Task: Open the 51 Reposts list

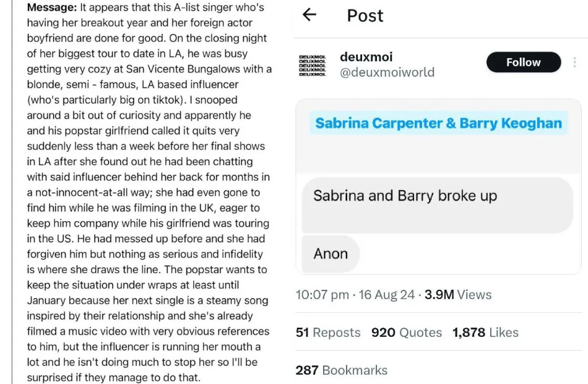Action: coord(328,333)
